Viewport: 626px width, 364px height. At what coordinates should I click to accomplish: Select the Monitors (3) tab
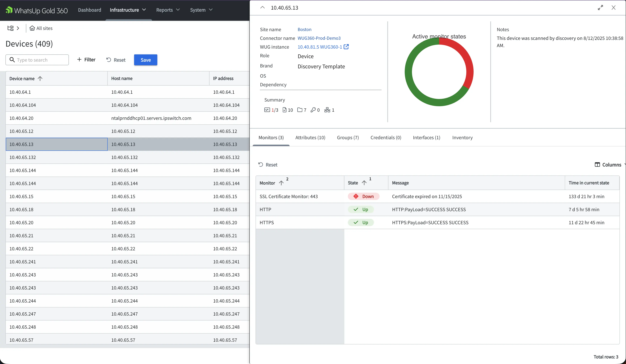pyautogui.click(x=271, y=137)
